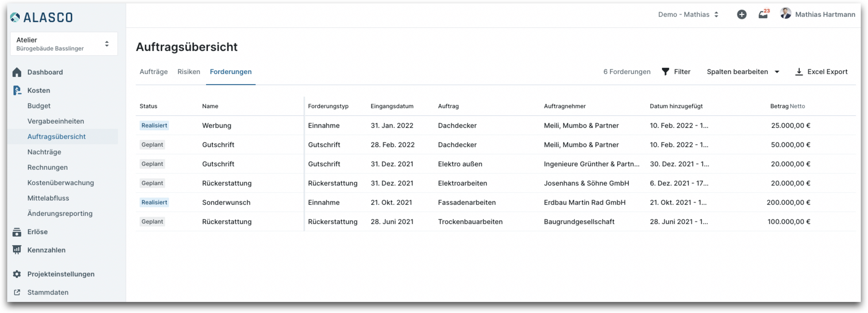Click the Fassadenarbeiten order cell
Viewport: 868px width, 313px height.
(x=467, y=202)
